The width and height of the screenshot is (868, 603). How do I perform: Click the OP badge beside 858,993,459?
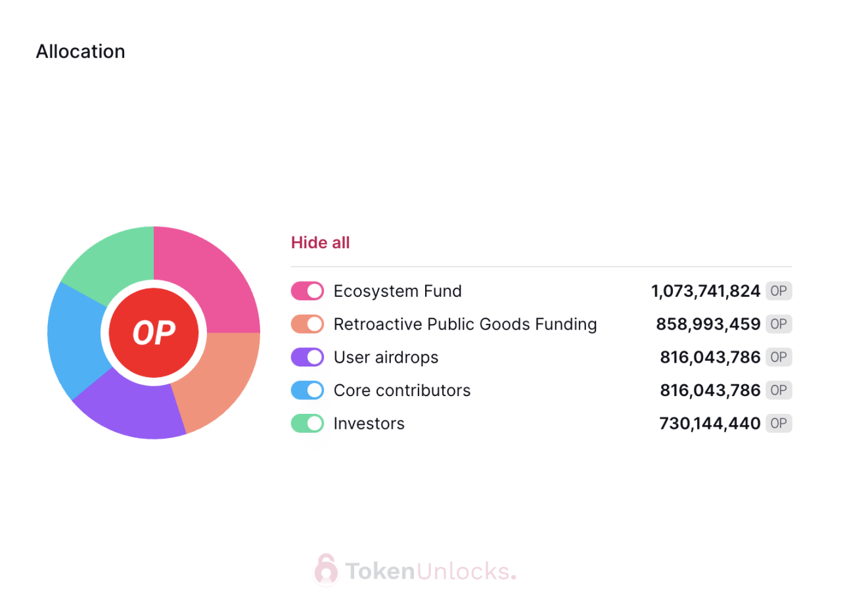779,324
